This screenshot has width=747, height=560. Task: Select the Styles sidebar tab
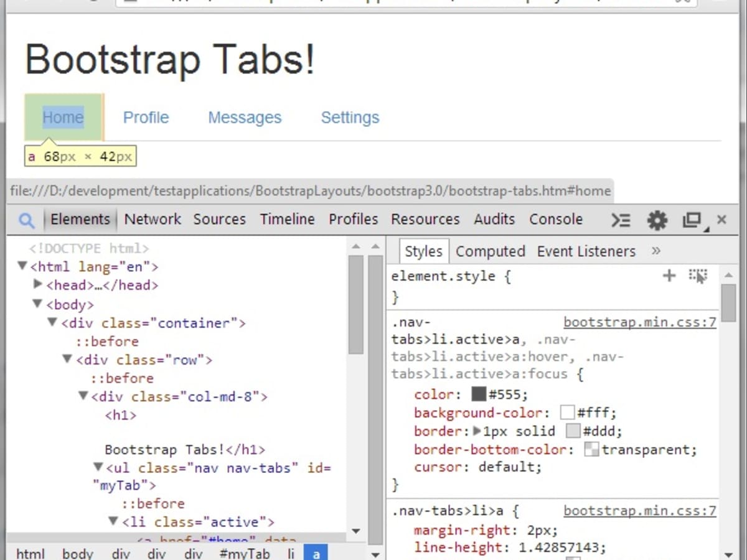[423, 251]
